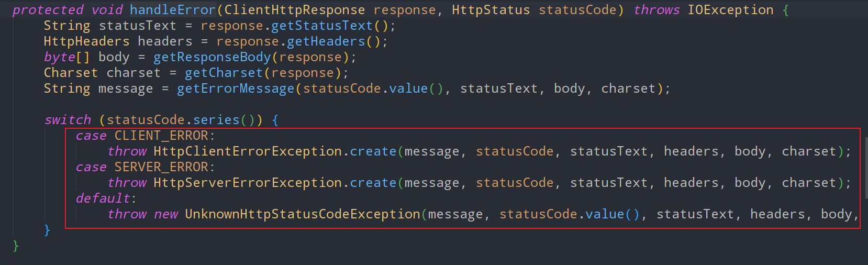Click the CLIENT_ERROR case label
The width and height of the screenshot is (868, 265).
[x=162, y=136]
